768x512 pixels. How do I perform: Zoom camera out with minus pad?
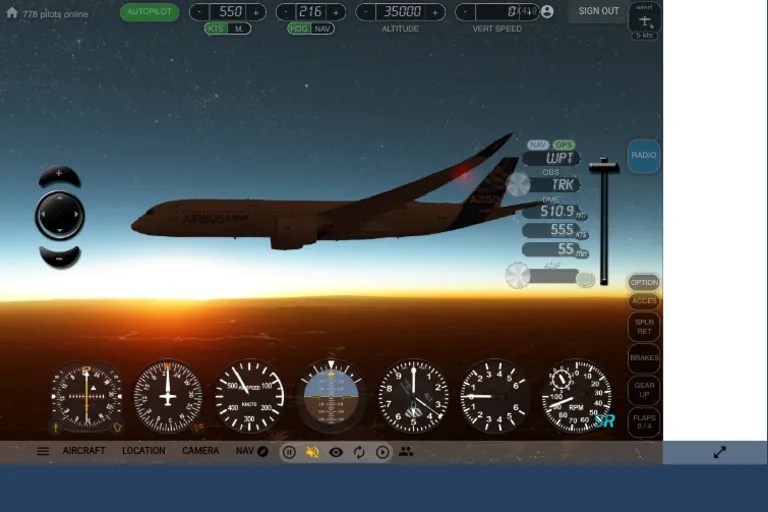point(59,257)
